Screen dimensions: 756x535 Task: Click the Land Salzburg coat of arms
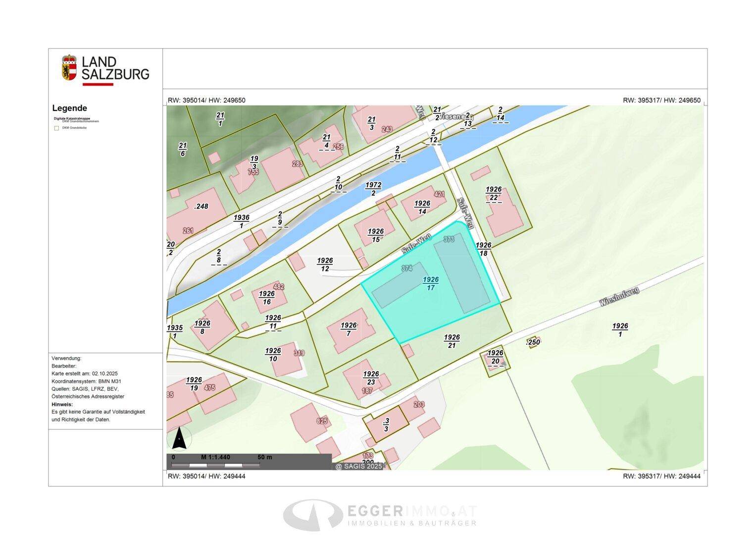69,68
